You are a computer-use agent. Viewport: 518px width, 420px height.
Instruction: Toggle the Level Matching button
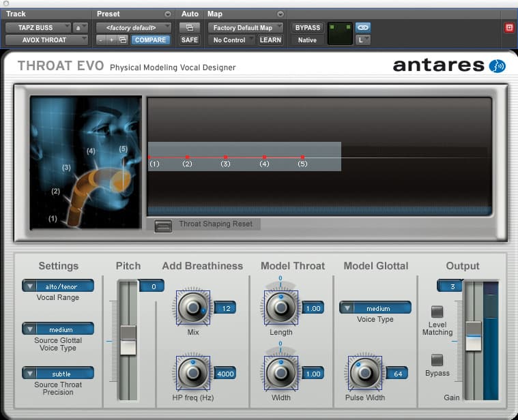(437, 312)
